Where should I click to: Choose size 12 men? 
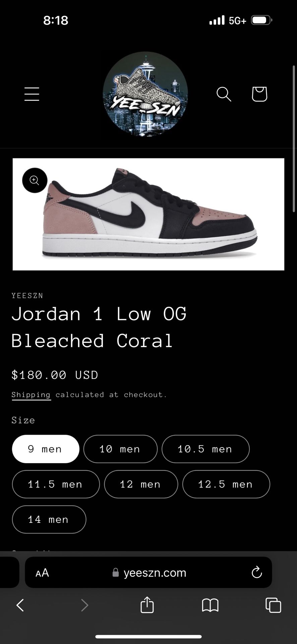141,484
